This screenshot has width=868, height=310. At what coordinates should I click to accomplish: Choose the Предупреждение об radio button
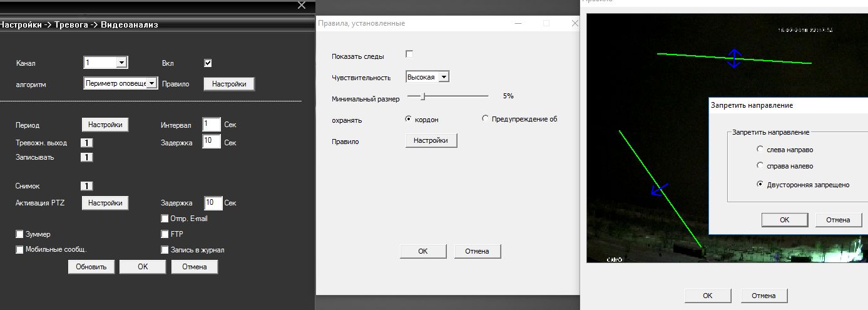486,119
